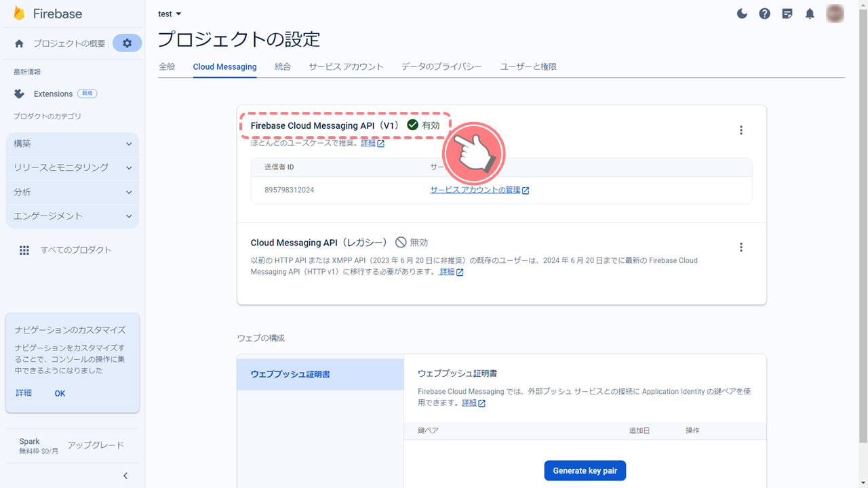868x488 pixels.
Task: Open more options for Firebase Cloud Messaging API (V1)
Action: 741,130
